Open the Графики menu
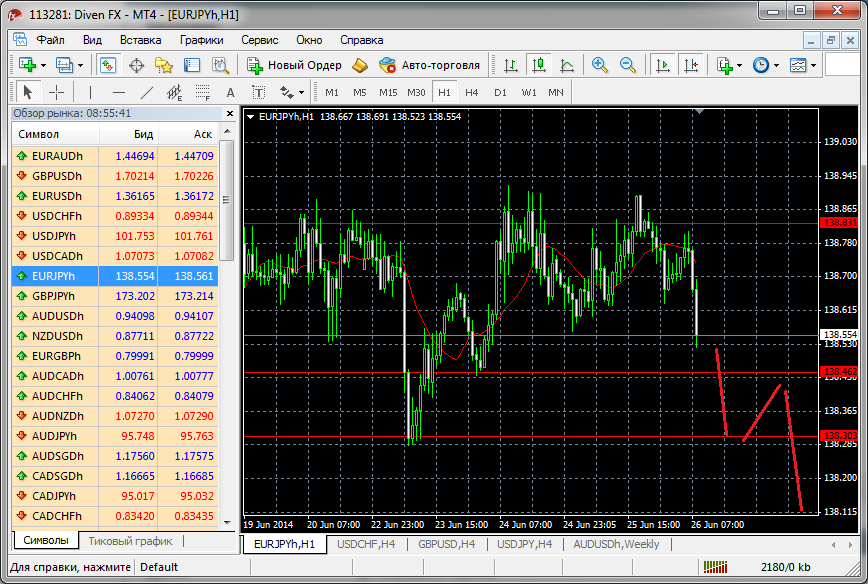868x584 pixels. (202, 40)
